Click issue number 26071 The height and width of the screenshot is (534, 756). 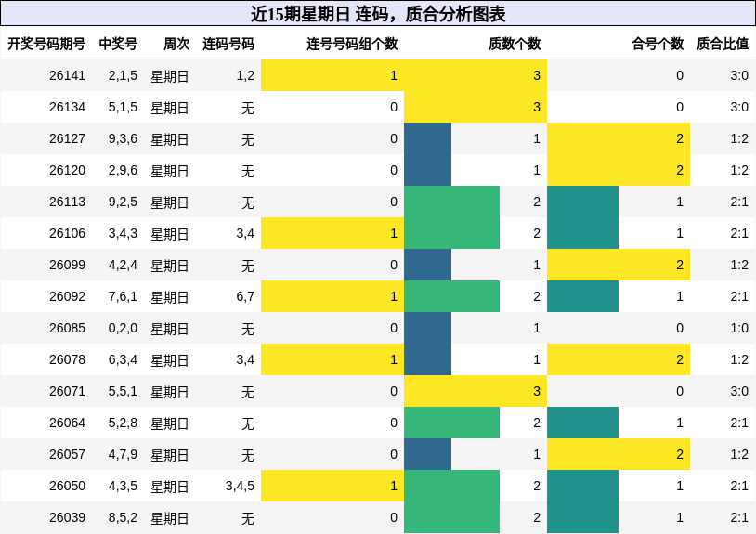click(67, 391)
